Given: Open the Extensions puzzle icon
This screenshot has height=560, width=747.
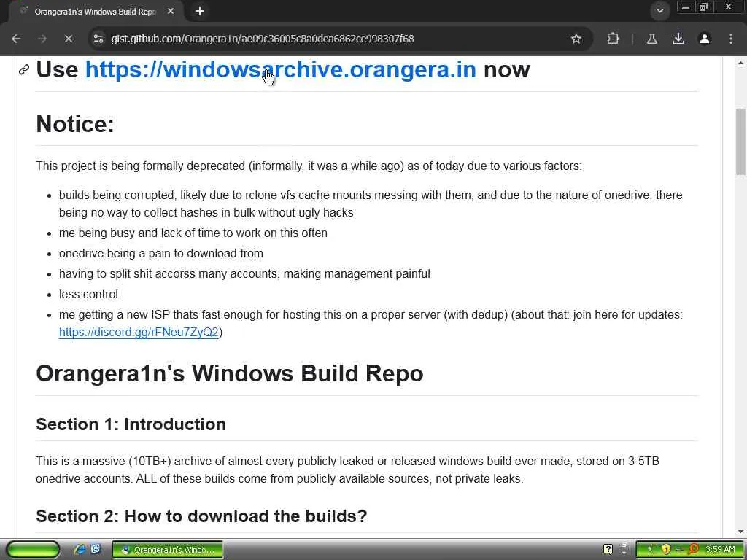Looking at the screenshot, I should pyautogui.click(x=613, y=39).
